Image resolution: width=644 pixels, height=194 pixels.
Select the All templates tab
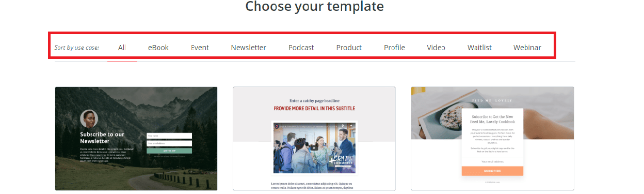(x=122, y=48)
